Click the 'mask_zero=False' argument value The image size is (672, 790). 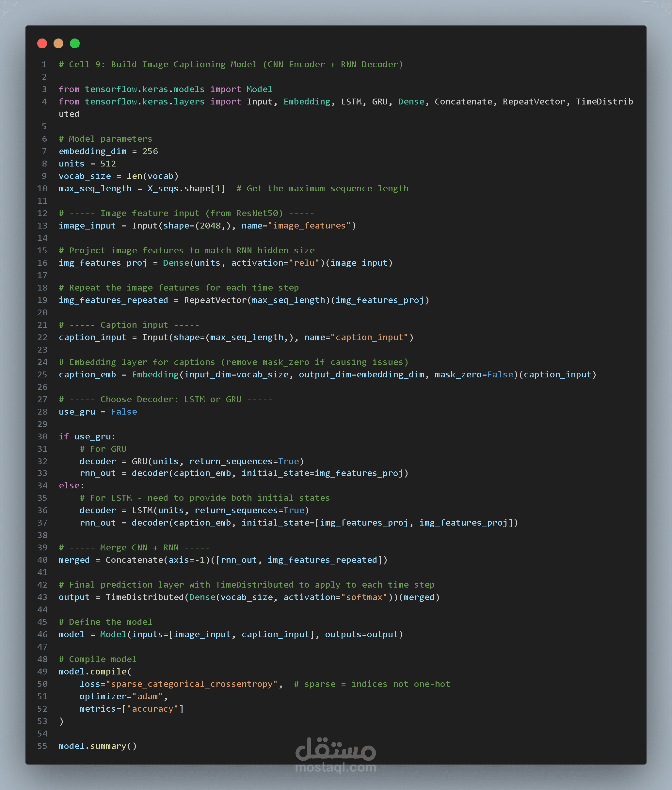pos(500,374)
